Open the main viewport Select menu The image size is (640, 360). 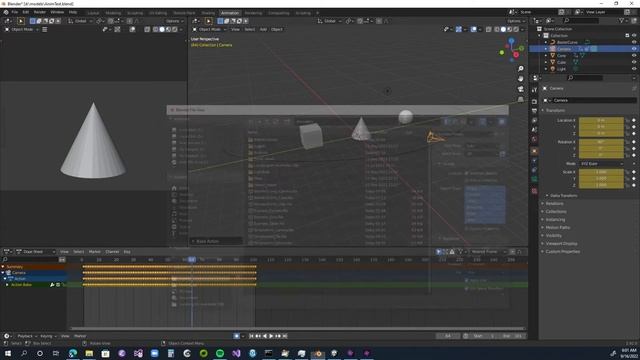tap(249, 29)
